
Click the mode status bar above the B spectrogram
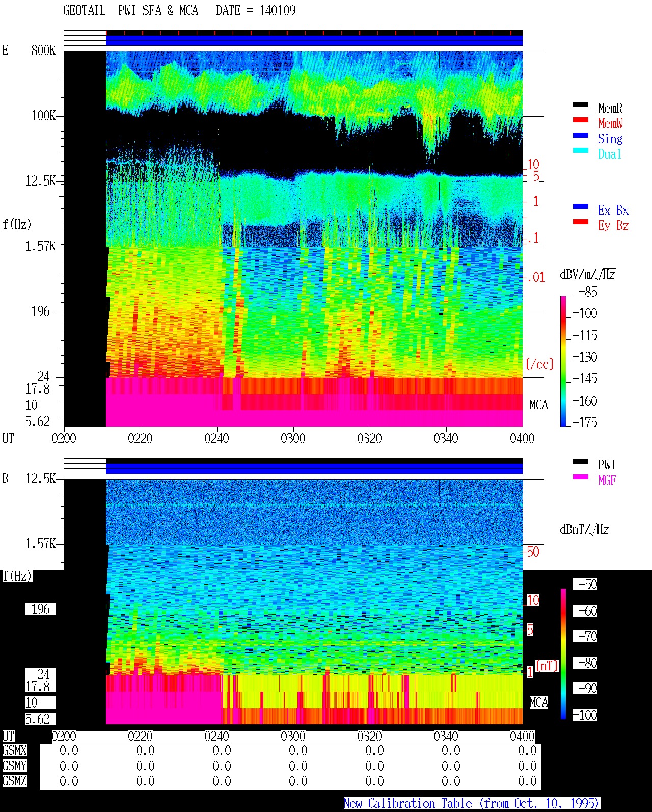(293, 466)
